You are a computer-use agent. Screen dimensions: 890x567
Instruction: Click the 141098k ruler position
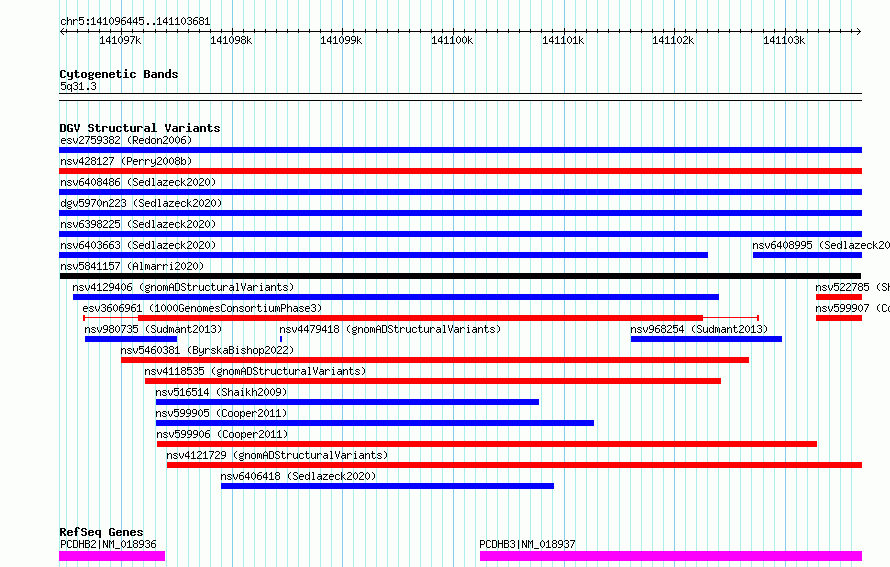click(x=231, y=40)
